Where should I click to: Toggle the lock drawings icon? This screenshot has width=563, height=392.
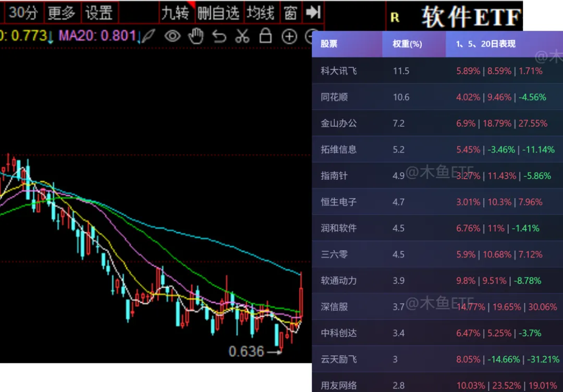click(265, 35)
